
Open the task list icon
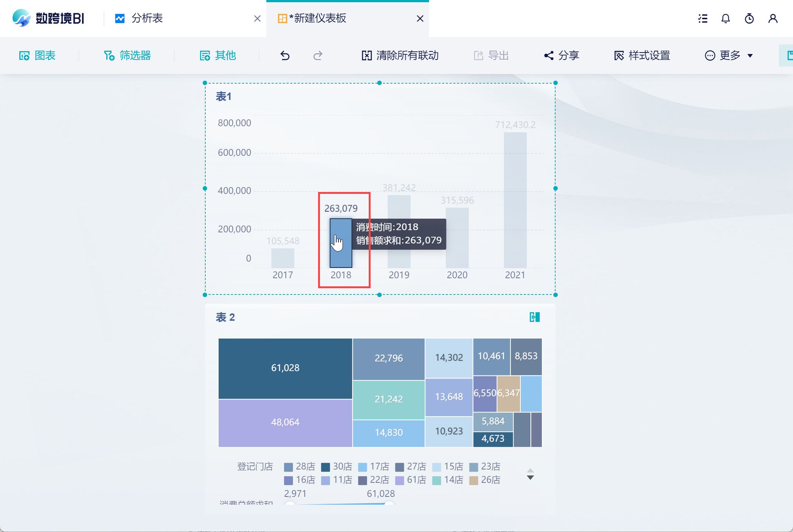click(x=702, y=18)
